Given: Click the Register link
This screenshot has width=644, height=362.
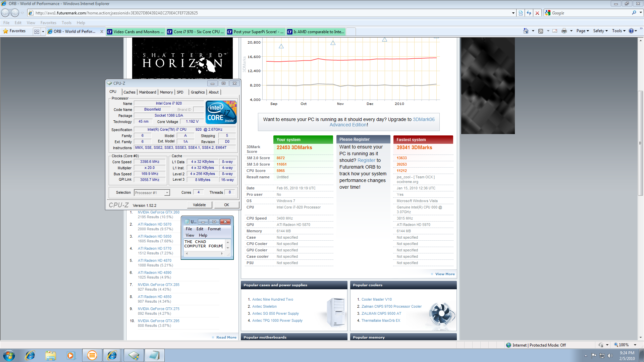Looking at the screenshot, I should (366, 160).
